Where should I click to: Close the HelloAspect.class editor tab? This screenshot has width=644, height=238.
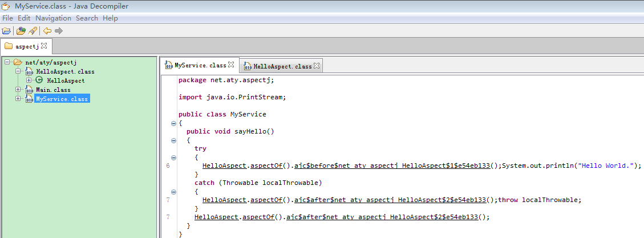tap(316, 66)
